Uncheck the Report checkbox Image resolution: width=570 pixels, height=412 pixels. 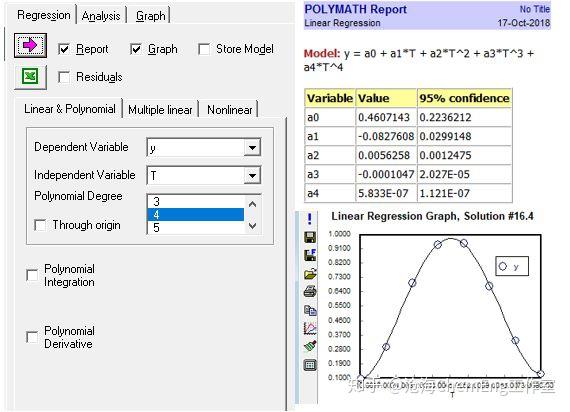click(64, 49)
